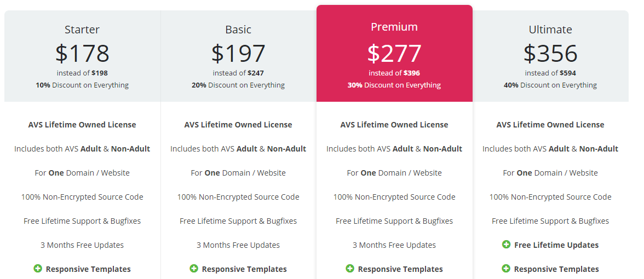Click the "instead of $396" text
644x279 pixels.
click(394, 73)
